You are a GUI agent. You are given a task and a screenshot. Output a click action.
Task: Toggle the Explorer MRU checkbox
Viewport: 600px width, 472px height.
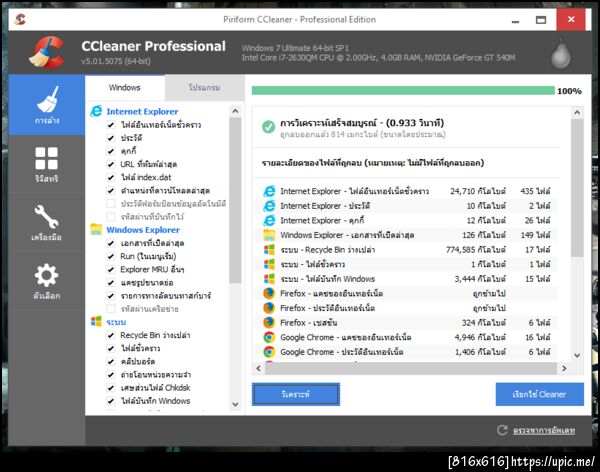click(111, 269)
